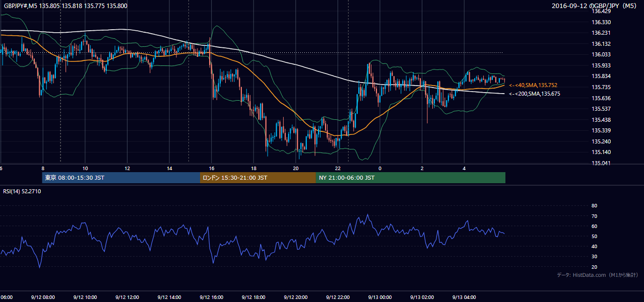Click the 9/12 12:00 timestamp on the bottom axis
The width and height of the screenshot is (644, 302).
click(x=127, y=297)
